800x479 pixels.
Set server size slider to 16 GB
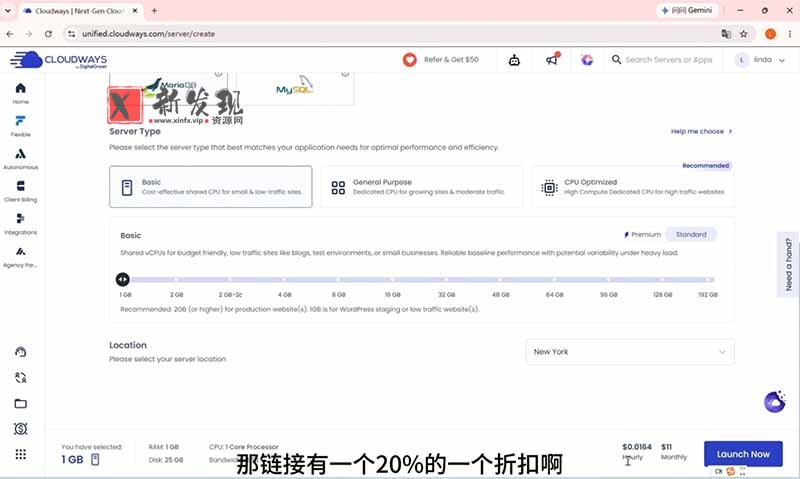tap(392, 280)
